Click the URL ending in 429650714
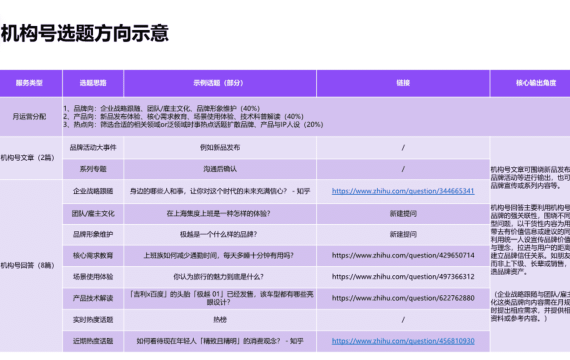The width and height of the screenshot is (570, 360). click(403, 255)
